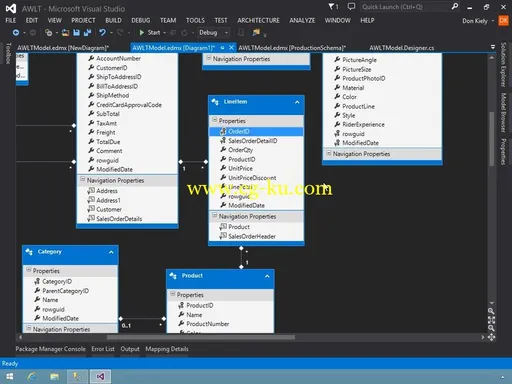Click the Windows Start button
The width and height of the screenshot is (512, 384).
pyautogui.click(x=10, y=377)
